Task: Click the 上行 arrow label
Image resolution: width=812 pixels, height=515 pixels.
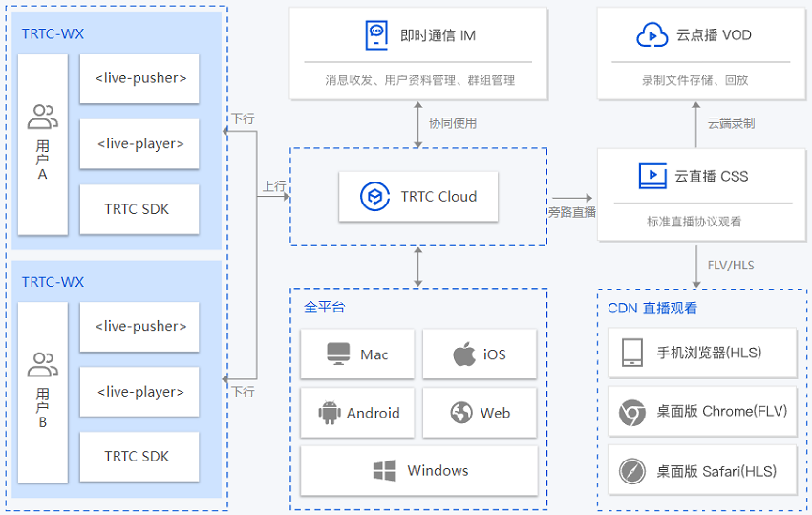Action: (274, 186)
